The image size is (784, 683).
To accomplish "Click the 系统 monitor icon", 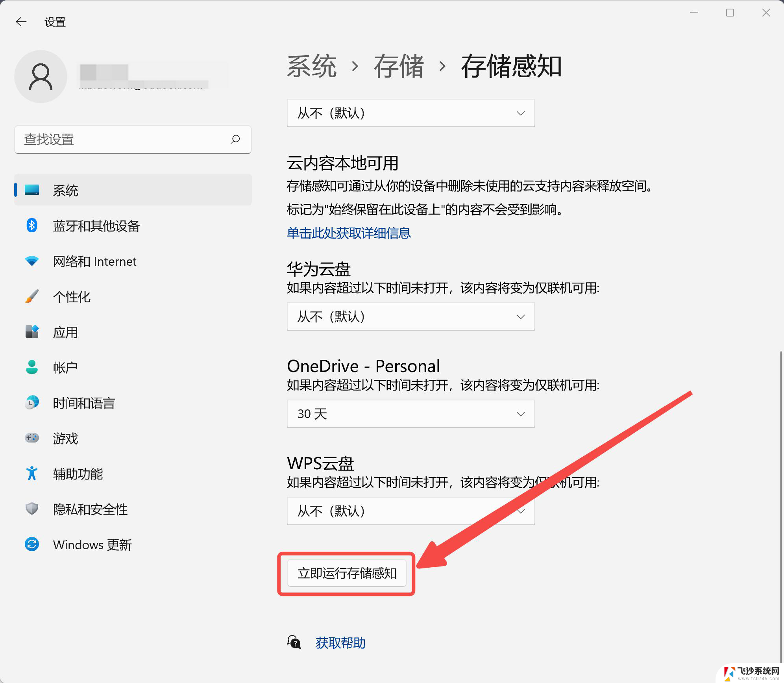I will pyautogui.click(x=32, y=190).
